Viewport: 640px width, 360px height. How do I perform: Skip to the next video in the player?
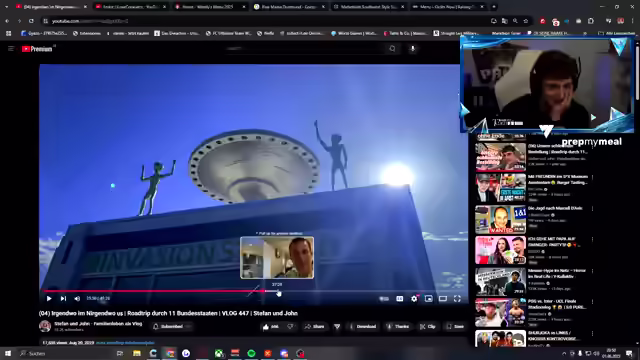click(63, 298)
